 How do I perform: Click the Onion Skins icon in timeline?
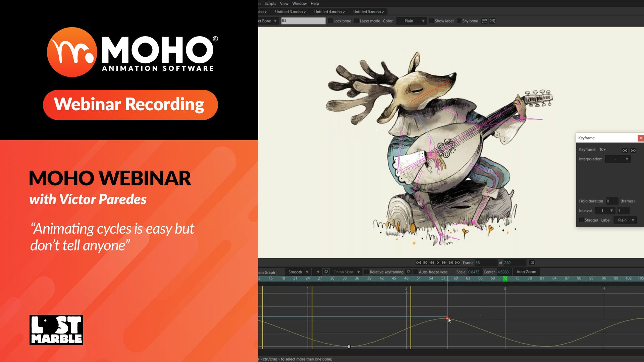coord(326,271)
